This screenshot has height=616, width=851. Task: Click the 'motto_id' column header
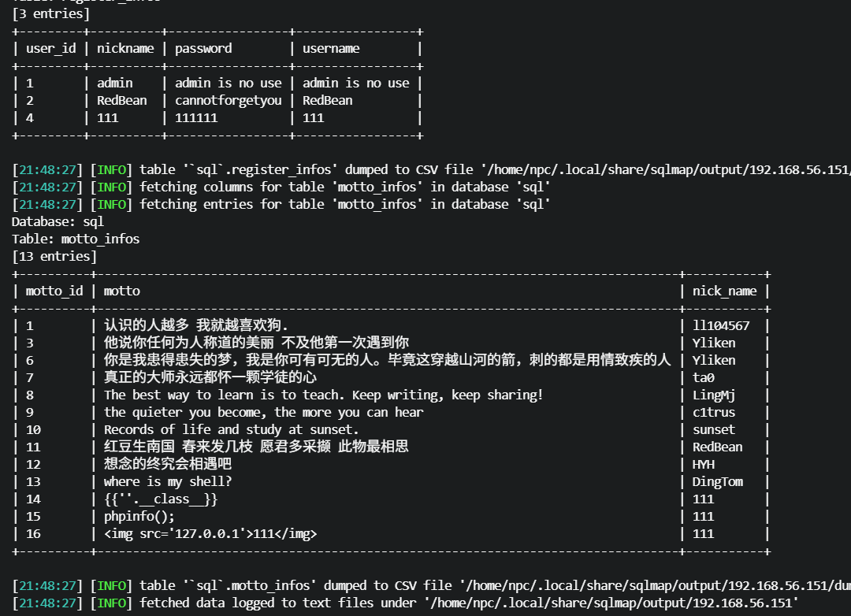(54, 291)
